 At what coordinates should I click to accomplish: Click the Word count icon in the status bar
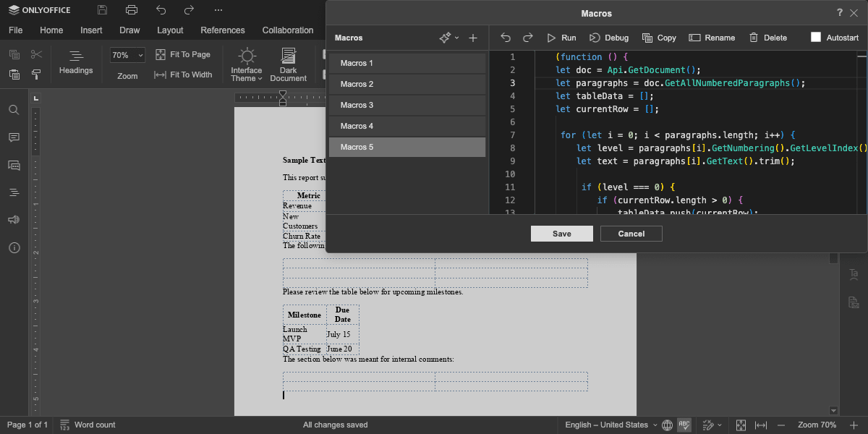pyautogui.click(x=64, y=425)
